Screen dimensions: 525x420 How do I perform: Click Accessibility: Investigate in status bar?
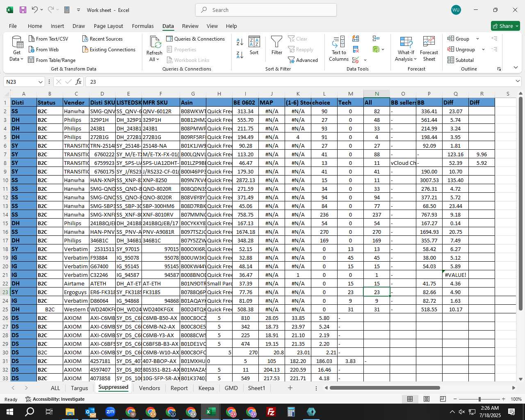[55, 399]
